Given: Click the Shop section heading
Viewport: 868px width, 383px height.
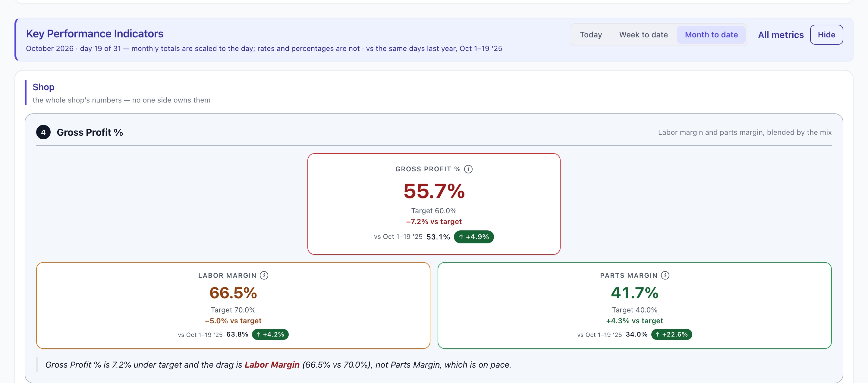Looking at the screenshot, I should [43, 87].
